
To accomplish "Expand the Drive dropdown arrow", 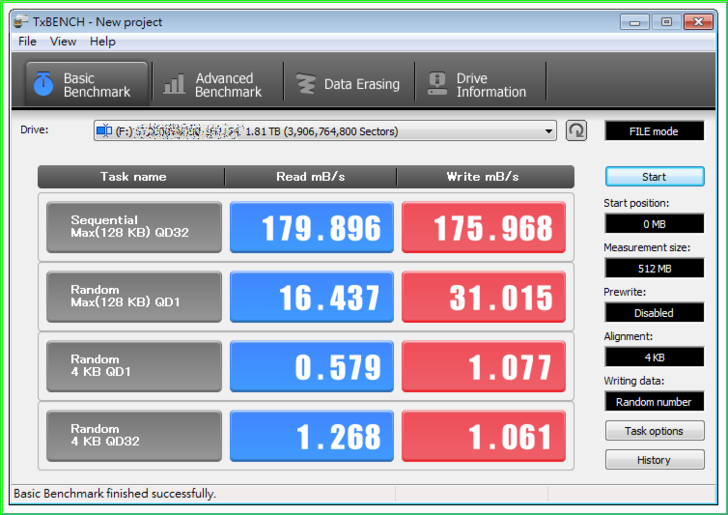I will tap(549, 131).
